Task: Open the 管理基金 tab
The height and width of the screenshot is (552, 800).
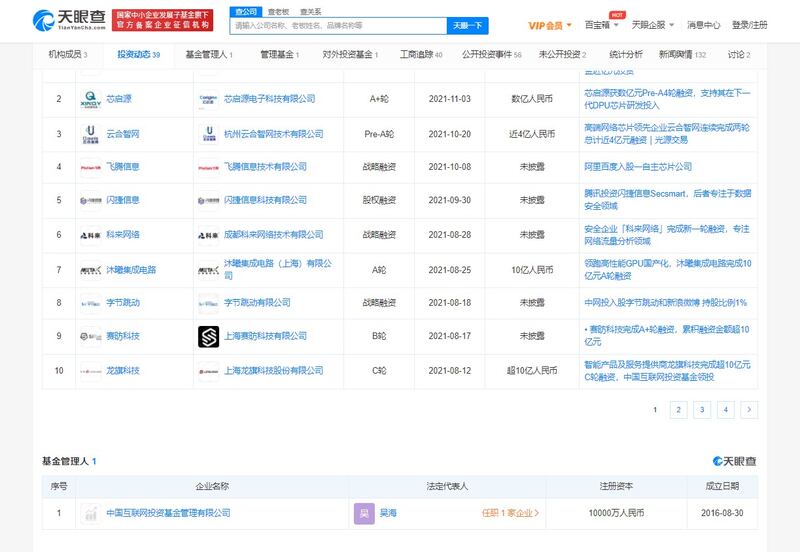Action: click(280, 55)
